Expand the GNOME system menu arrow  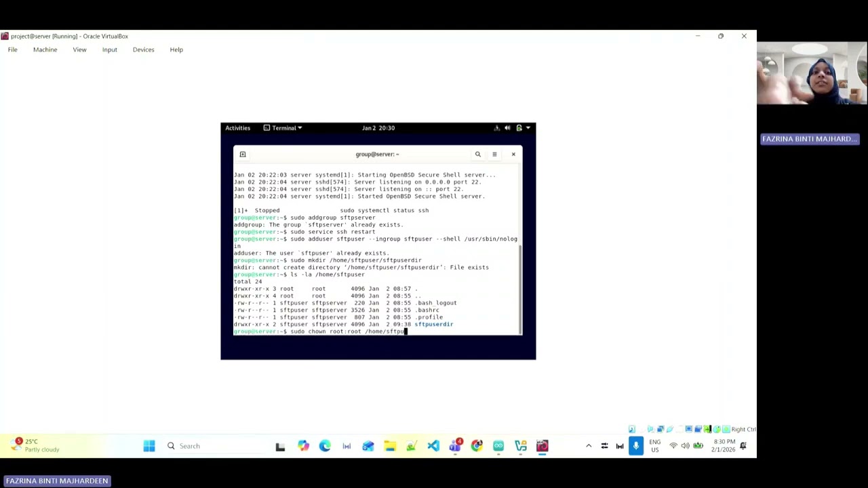[528, 128]
